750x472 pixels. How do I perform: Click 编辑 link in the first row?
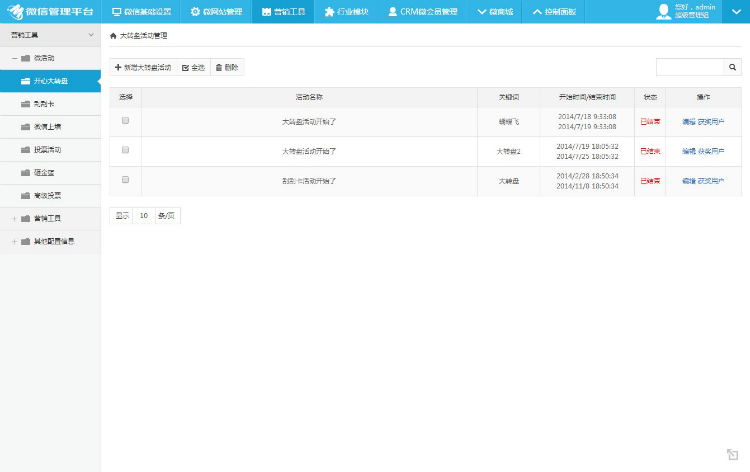(688, 121)
